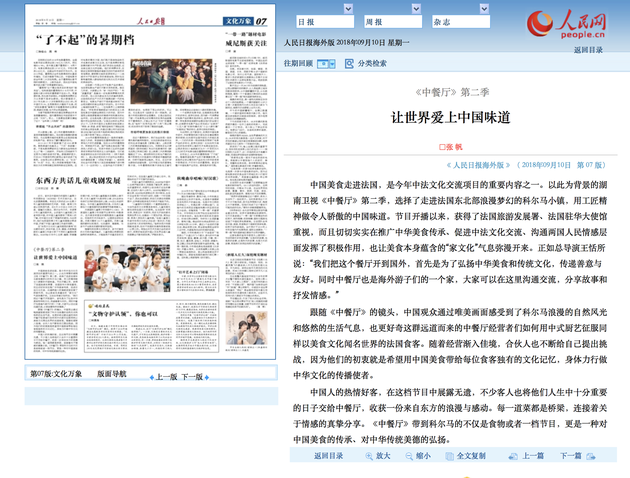Click the 第07版:文化万象 label
The height and width of the screenshot is (478, 630).
point(56,374)
